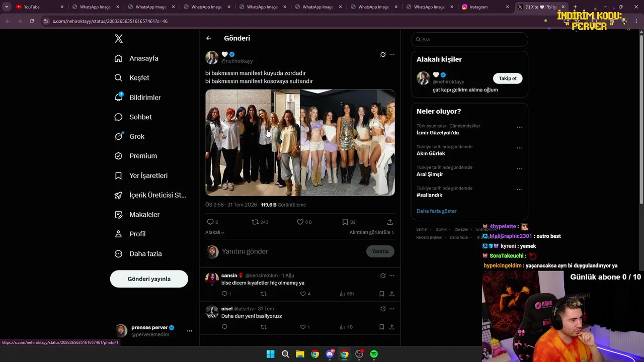644x362 pixels.
Task: Open Discord from the taskbar
Action: pos(330,354)
